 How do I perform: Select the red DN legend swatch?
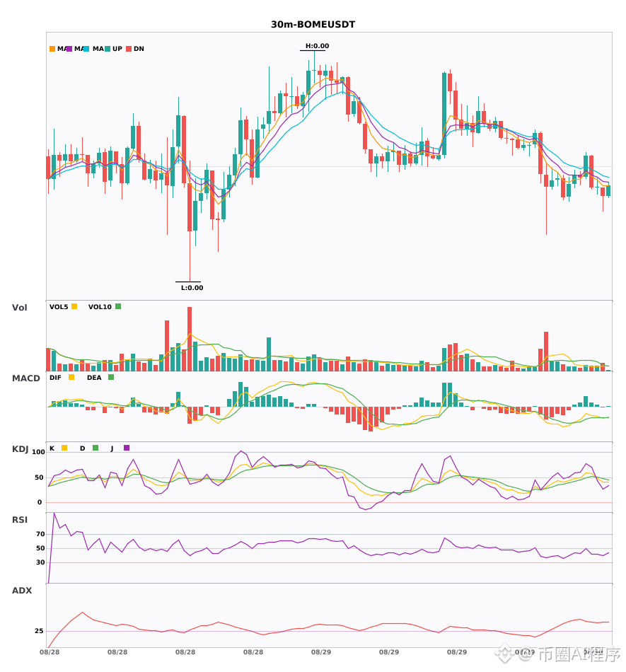point(129,49)
